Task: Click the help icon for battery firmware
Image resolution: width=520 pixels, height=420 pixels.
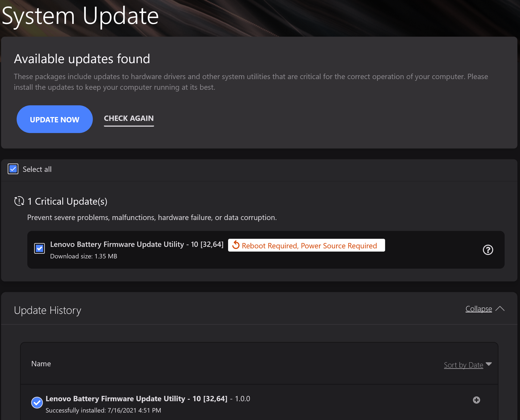Action: (x=488, y=249)
